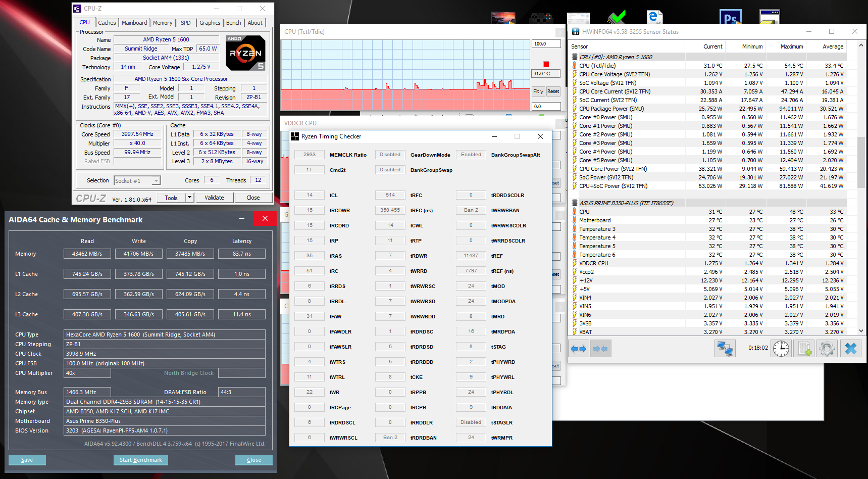The width and height of the screenshot is (868, 479).
Task: Click the Current column header in HWiNFO
Action: coord(705,46)
